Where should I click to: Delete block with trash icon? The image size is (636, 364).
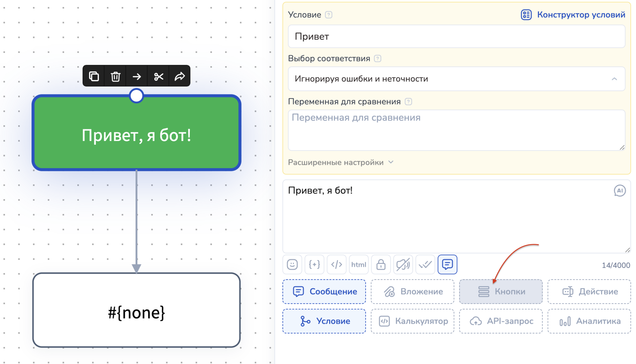click(115, 76)
